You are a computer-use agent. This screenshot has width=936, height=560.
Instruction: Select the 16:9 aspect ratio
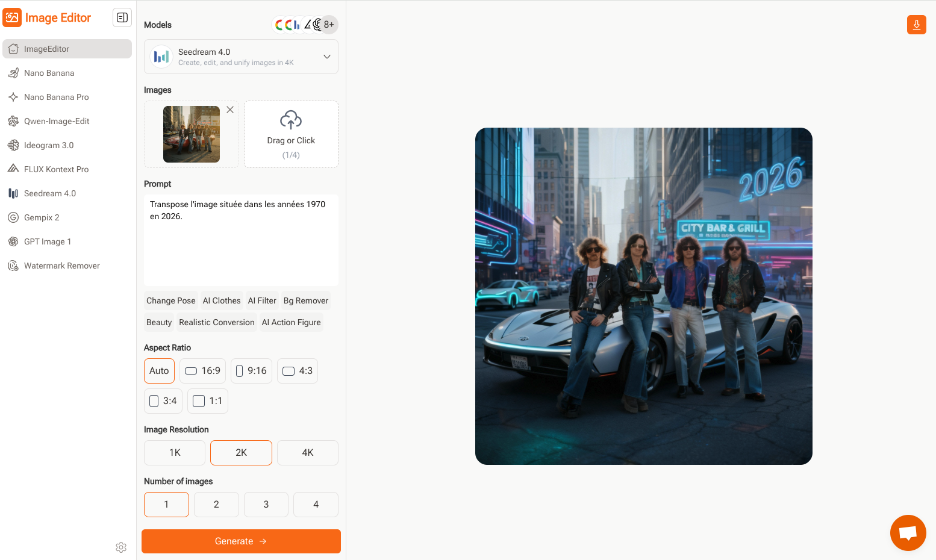[202, 371]
